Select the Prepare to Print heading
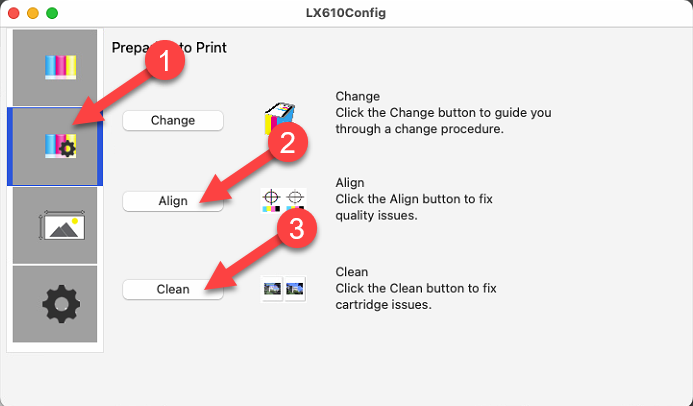 point(169,47)
